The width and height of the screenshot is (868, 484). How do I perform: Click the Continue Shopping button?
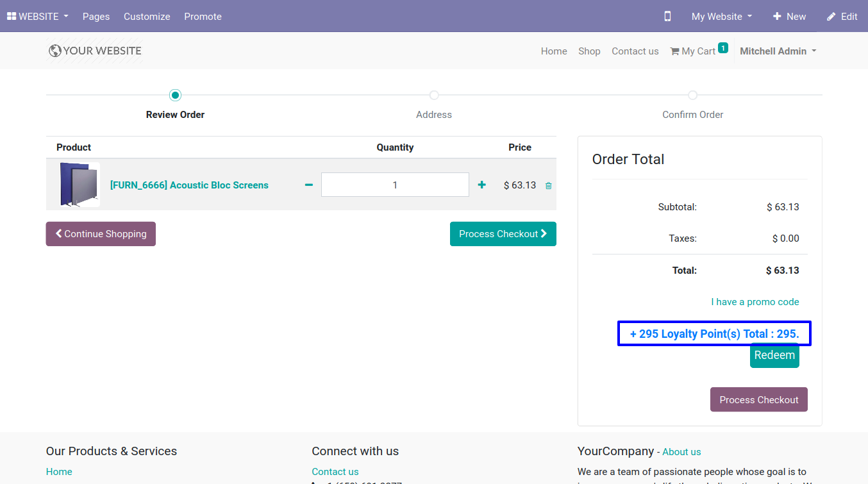[x=101, y=234]
